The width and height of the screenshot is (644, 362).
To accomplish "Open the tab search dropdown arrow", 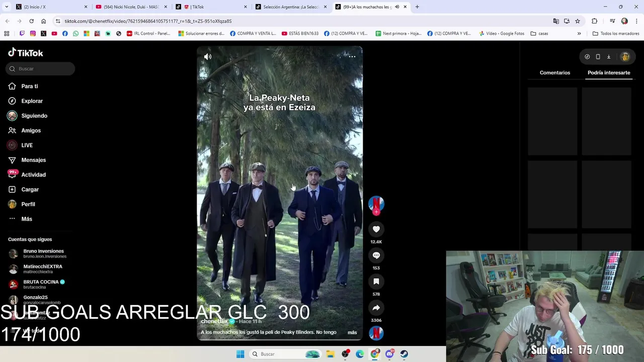I will pyautogui.click(x=6, y=7).
